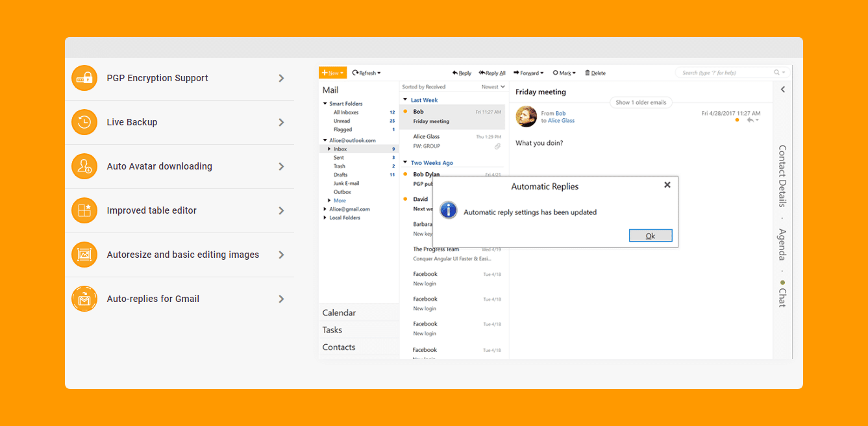
Task: Click the PGP Encryption Support lock icon
Action: click(x=84, y=78)
